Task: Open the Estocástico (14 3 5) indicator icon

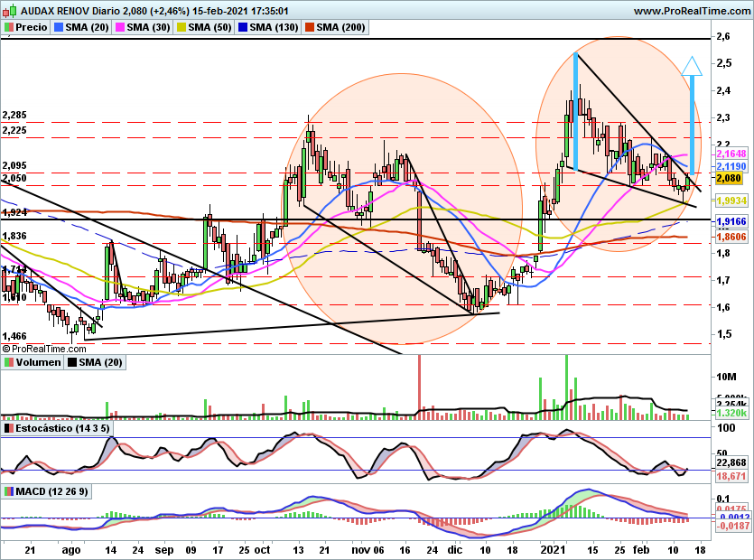Action: (9, 427)
